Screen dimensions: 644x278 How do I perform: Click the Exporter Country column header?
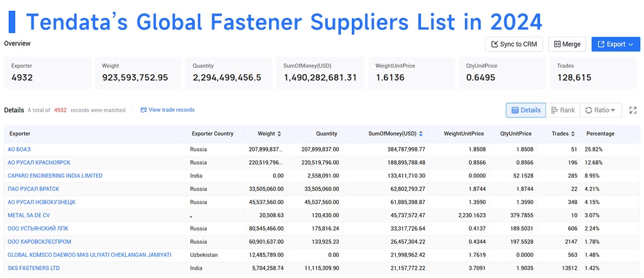(x=212, y=134)
